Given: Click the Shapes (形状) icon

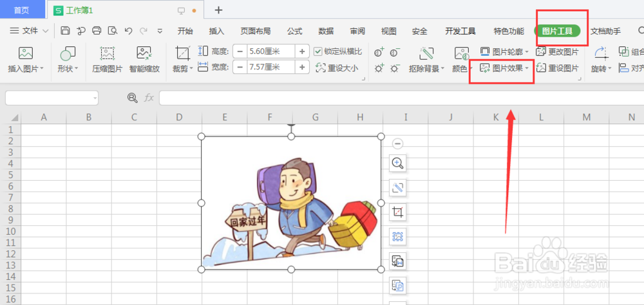Looking at the screenshot, I should pos(68,53).
